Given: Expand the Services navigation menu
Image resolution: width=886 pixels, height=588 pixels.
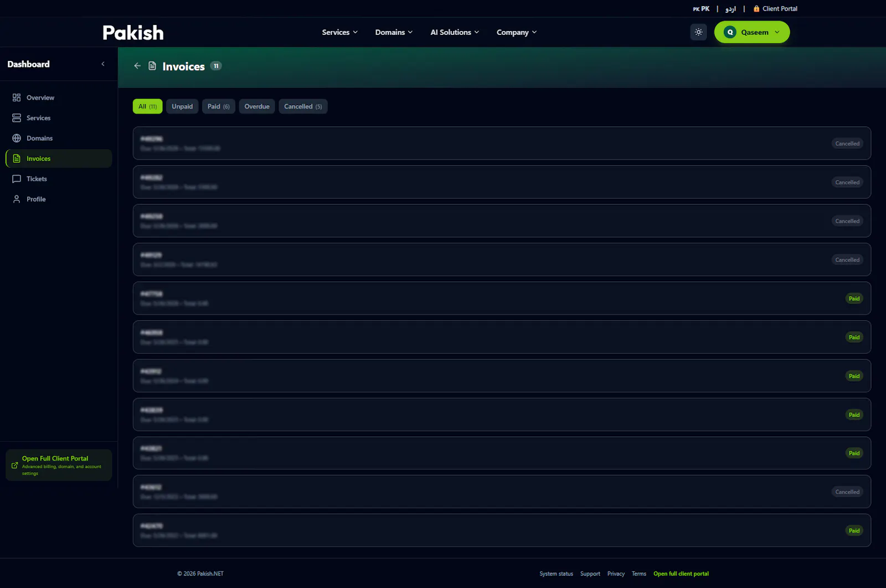Looking at the screenshot, I should point(339,32).
